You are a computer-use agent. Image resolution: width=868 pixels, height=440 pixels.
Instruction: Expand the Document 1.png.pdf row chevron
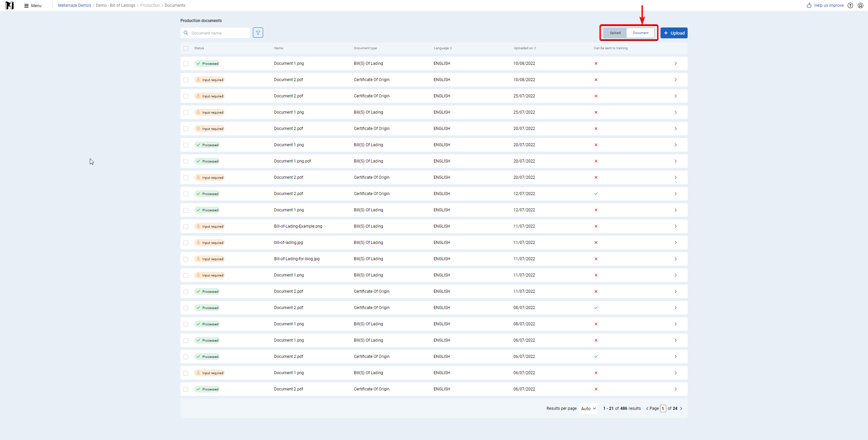tap(675, 161)
